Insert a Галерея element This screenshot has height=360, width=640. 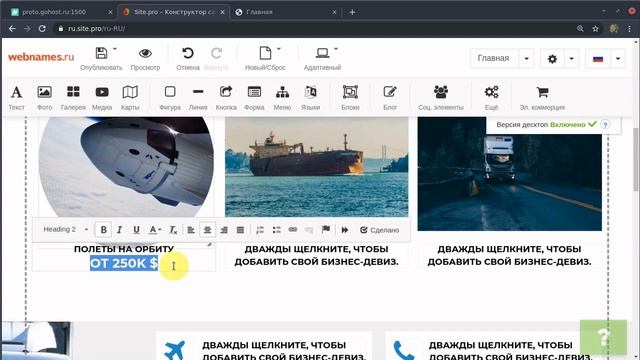click(73, 98)
